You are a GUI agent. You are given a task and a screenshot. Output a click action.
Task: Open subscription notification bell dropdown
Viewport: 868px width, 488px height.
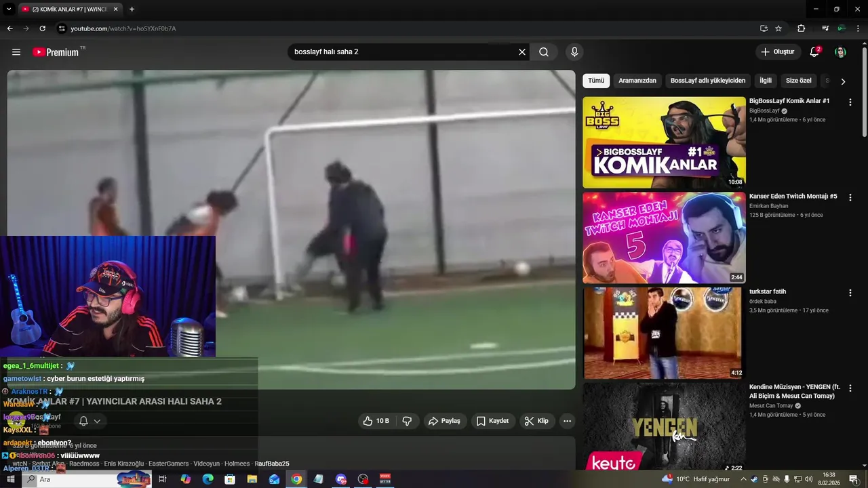[x=89, y=421]
